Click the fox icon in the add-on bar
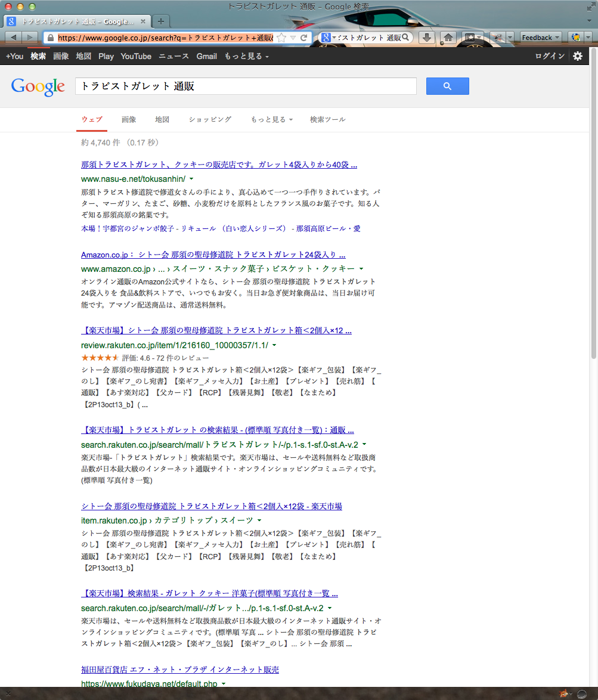 tap(563, 693)
